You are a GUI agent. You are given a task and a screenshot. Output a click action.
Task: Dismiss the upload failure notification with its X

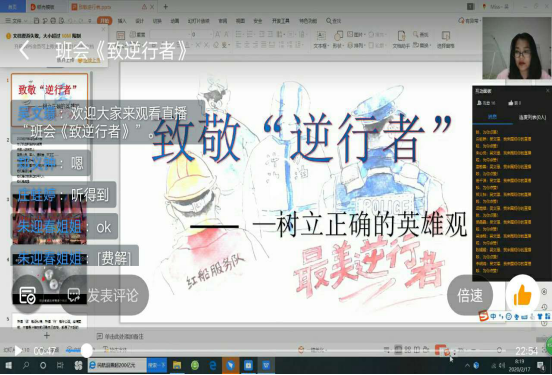point(103,29)
